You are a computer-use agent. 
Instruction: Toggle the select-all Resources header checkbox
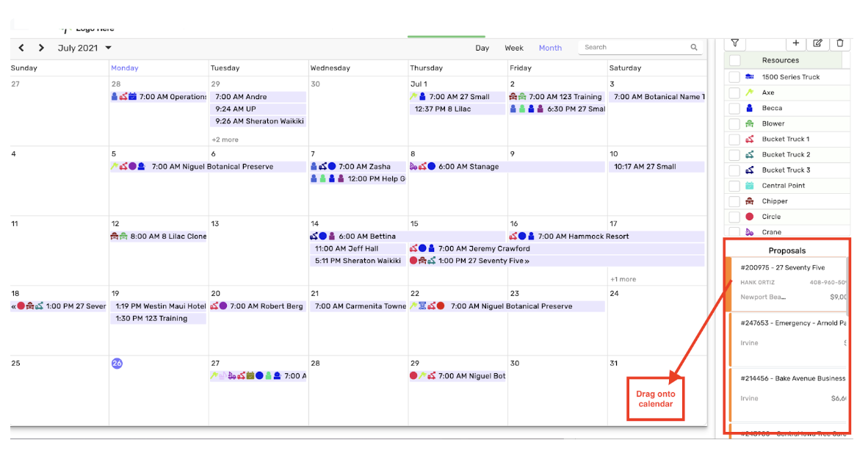point(735,60)
